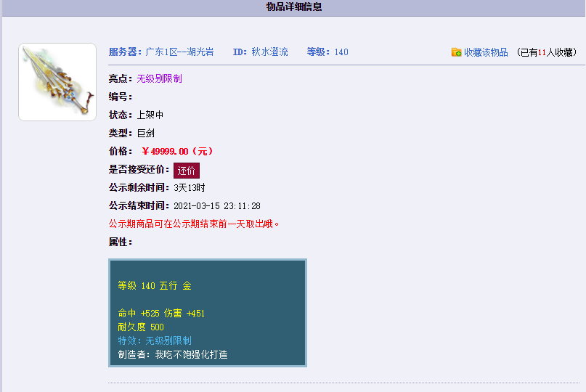The height and width of the screenshot is (392, 586).
Task: Click the level value 140 in header row
Action: (341, 52)
